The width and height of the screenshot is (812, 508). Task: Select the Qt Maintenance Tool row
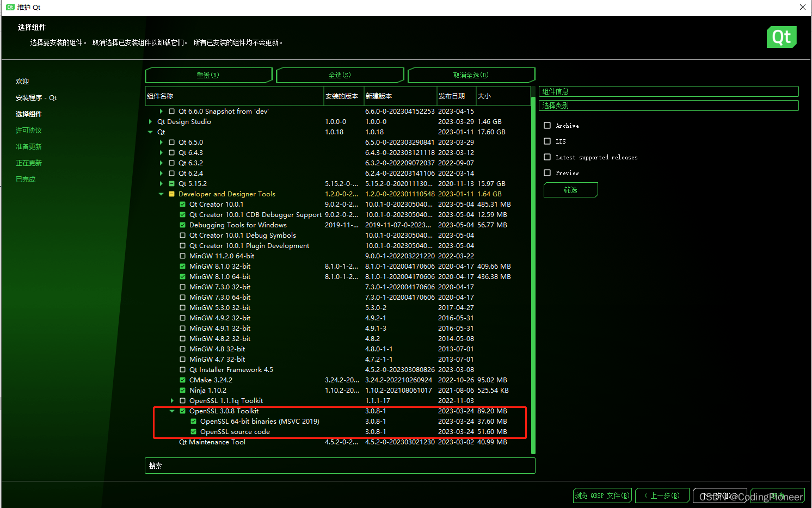(x=337, y=442)
